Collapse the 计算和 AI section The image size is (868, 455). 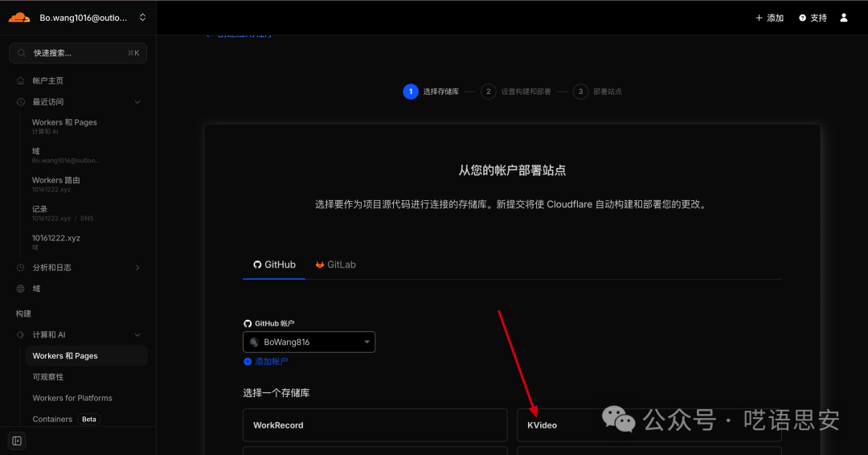[137, 335]
